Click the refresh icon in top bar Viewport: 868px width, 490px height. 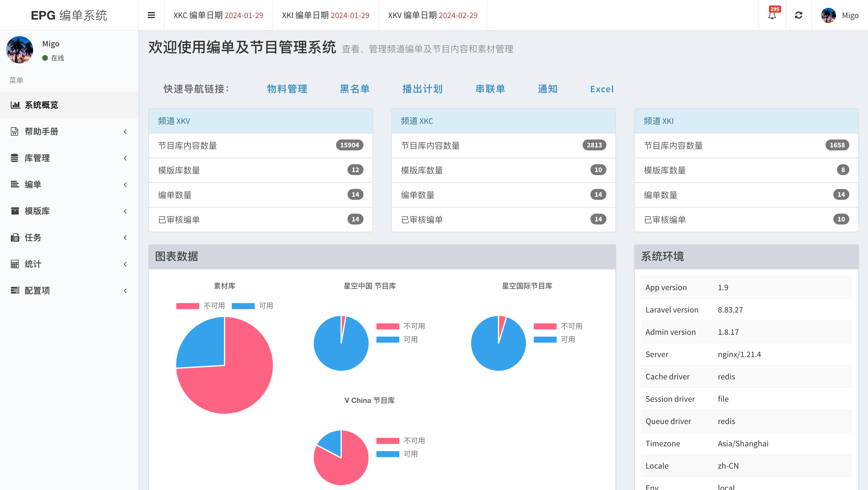click(798, 15)
